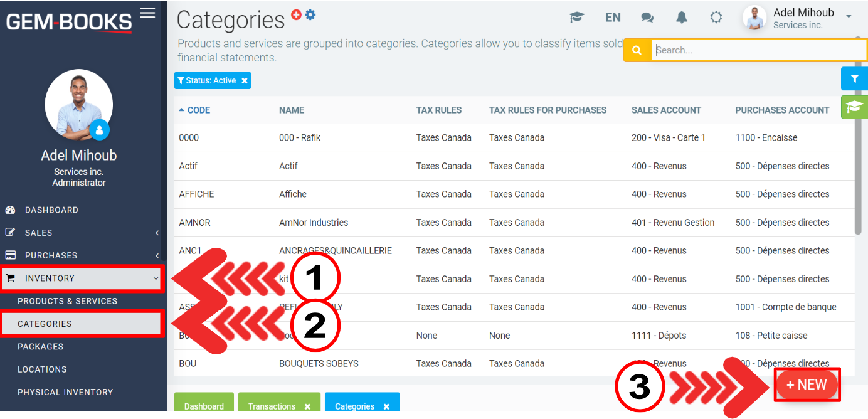Open the blue gear settings next to Categories
This screenshot has width=868, height=419.
(310, 14)
